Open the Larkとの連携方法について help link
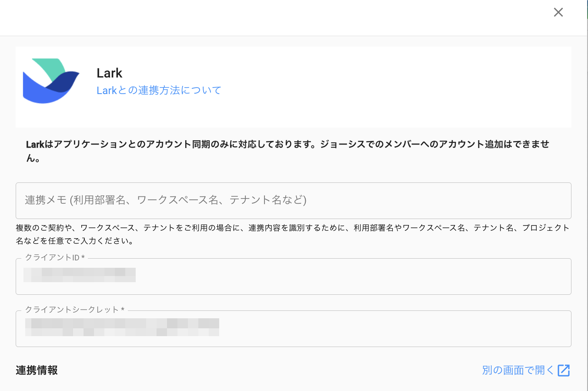The image size is (588, 391). pyautogui.click(x=159, y=90)
